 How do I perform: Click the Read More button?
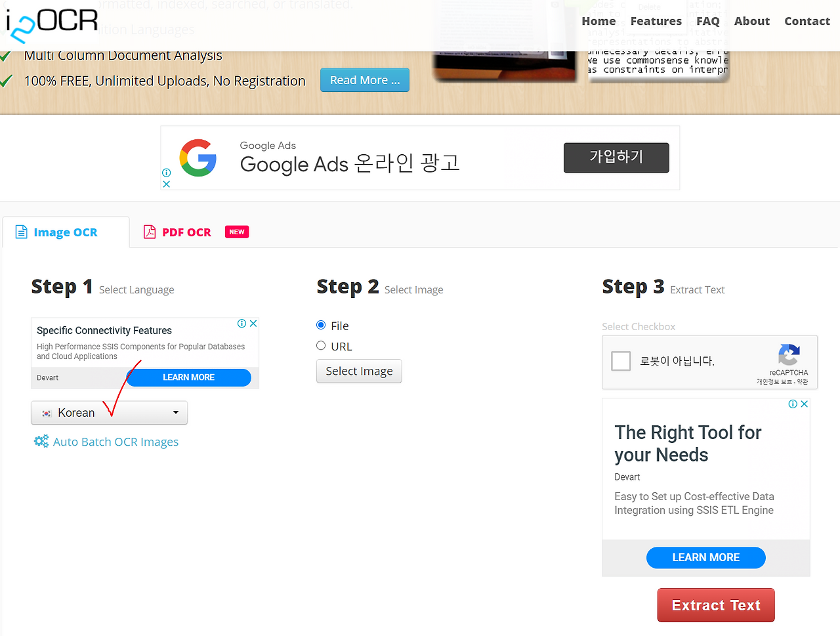point(365,80)
